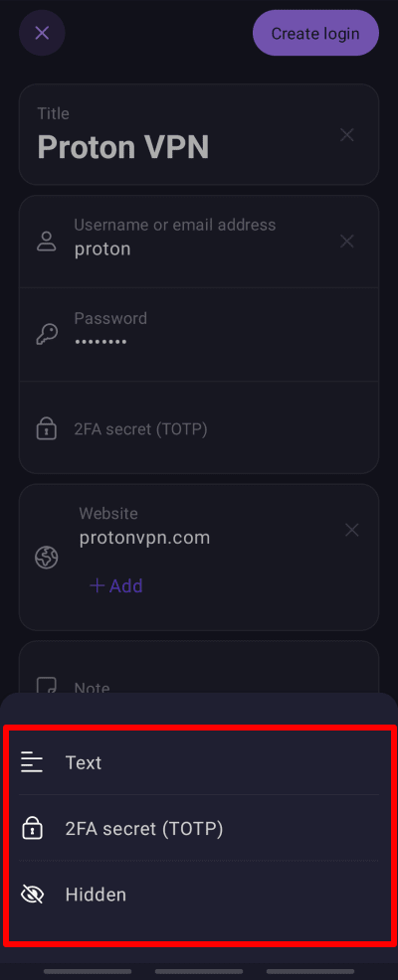Viewport: 398px width, 980px height.
Task: Click the crossed-eye Hidden icon
Action: pos(32,895)
